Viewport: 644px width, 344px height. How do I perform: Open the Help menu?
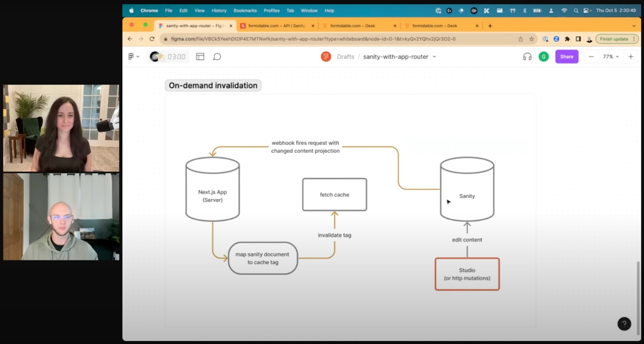(x=329, y=10)
